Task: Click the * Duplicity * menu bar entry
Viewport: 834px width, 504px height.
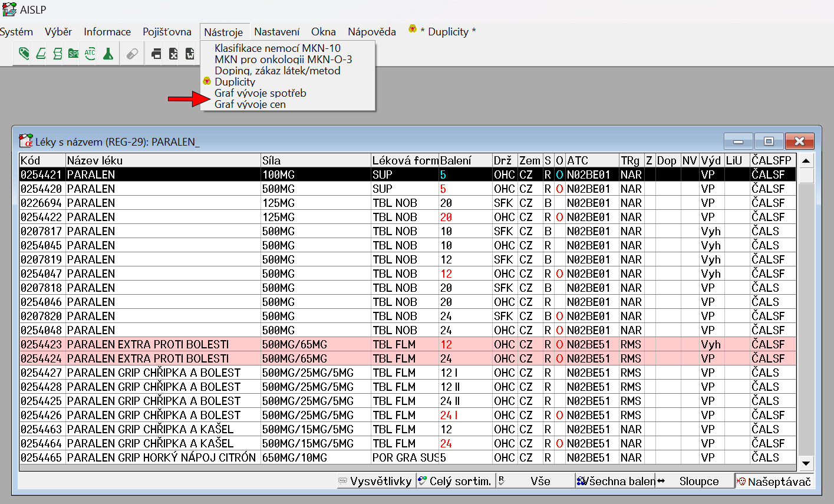Action: 448,32
